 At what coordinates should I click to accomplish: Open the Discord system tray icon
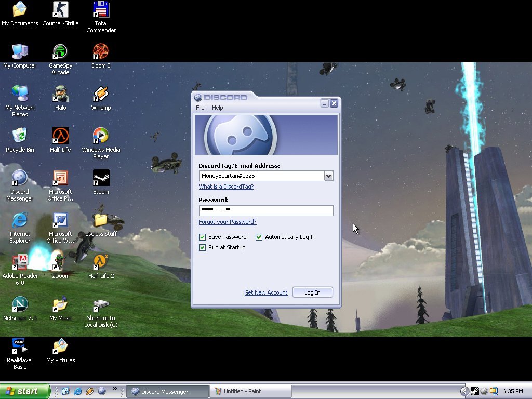coord(484,391)
